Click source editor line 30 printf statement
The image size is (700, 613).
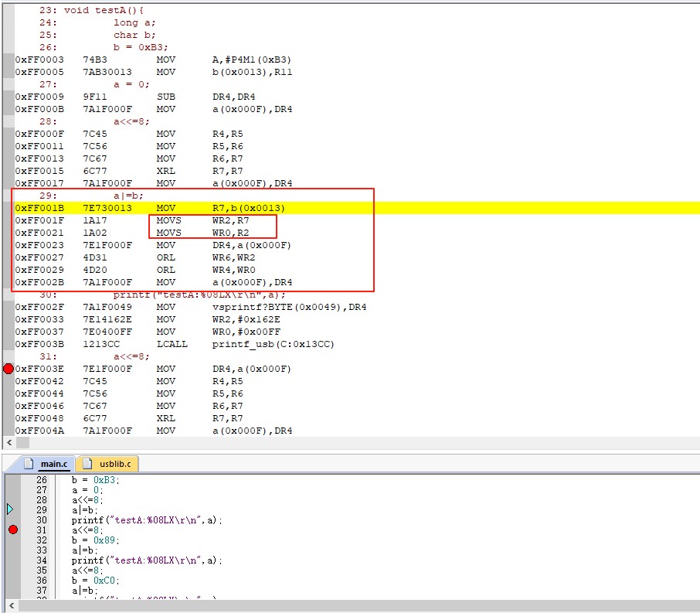(x=147, y=520)
